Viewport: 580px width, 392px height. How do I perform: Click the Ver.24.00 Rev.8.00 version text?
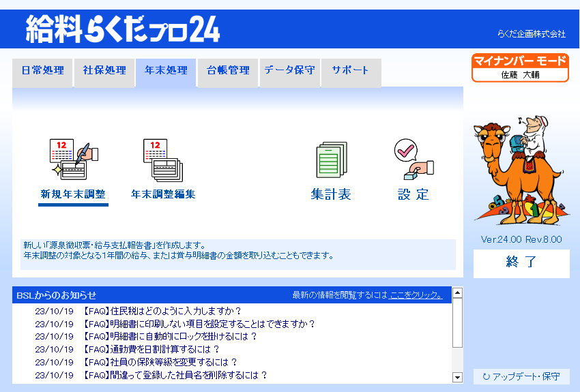[521, 239]
